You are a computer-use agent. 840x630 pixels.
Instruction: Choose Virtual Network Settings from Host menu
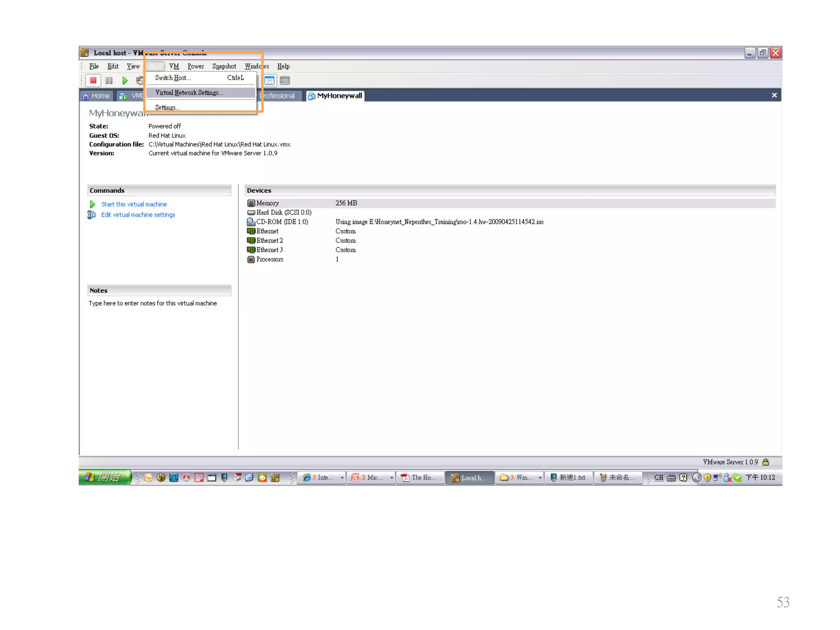pos(189,93)
